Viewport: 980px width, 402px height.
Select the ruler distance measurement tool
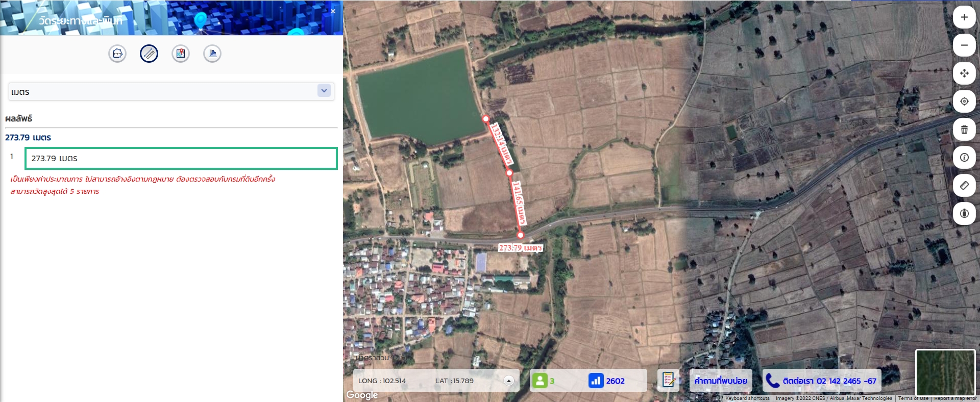149,54
